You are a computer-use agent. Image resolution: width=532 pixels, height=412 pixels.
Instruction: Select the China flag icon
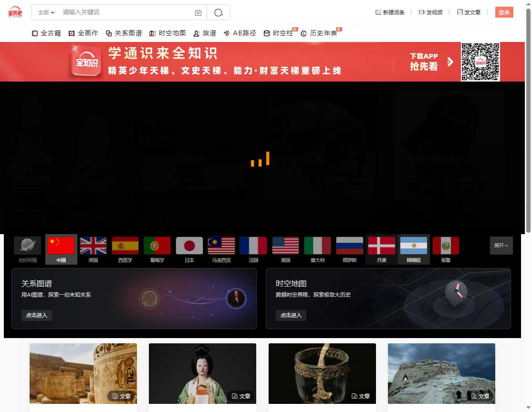(x=61, y=246)
